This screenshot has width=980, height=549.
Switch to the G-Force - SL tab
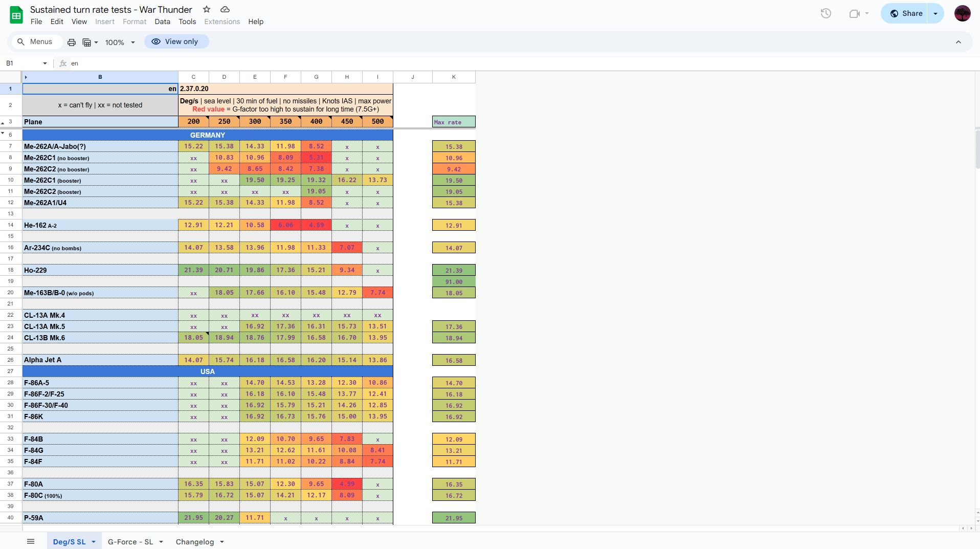[130, 541]
